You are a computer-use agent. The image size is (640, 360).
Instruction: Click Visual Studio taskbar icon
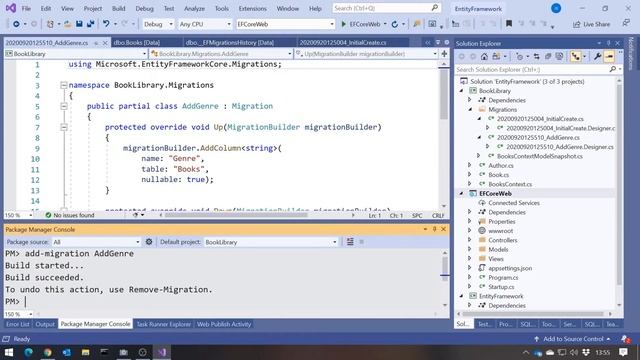pyautogui.click(x=162, y=352)
